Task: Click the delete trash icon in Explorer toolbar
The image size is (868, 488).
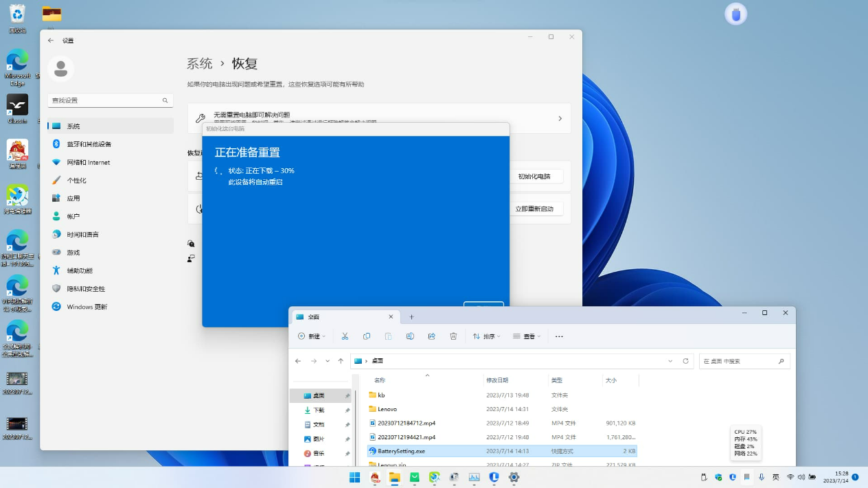Action: point(453,336)
